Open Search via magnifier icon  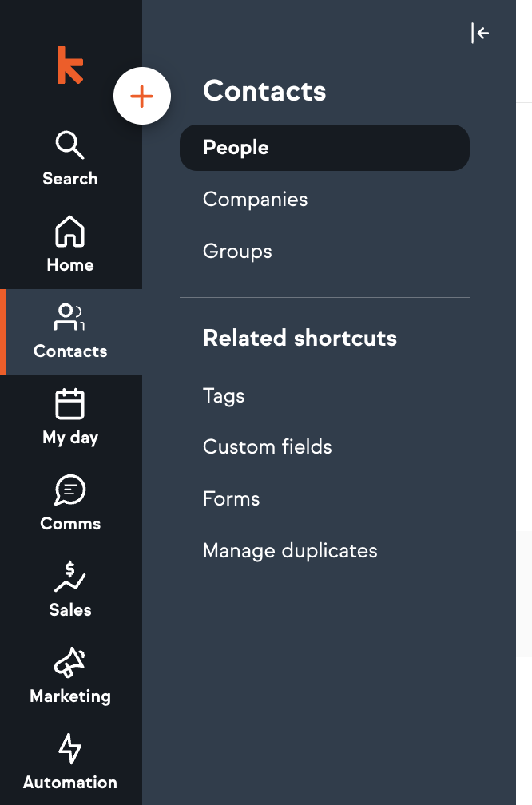tap(69, 145)
